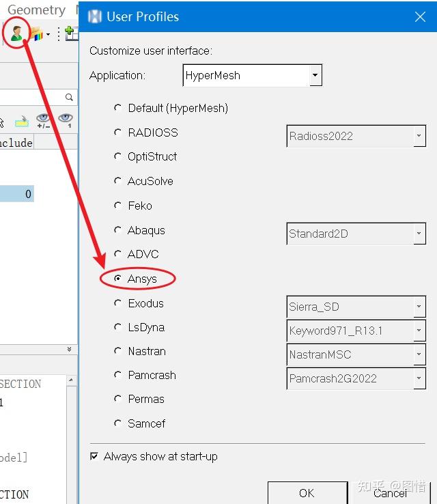Click the yellow highlight selector icon
Screen dimensions: 437x504
22,122
